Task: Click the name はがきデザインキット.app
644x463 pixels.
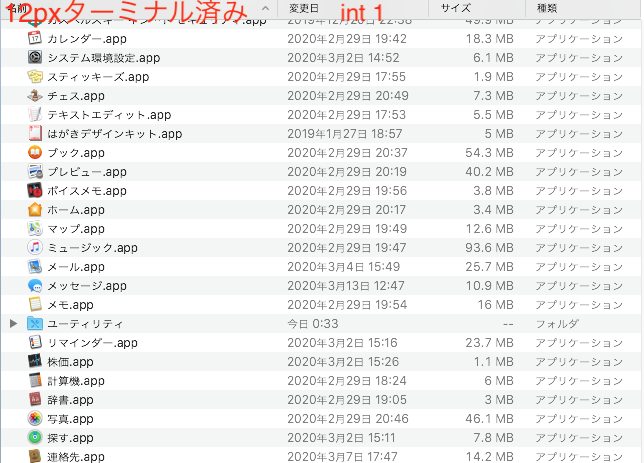Action: coord(115,134)
